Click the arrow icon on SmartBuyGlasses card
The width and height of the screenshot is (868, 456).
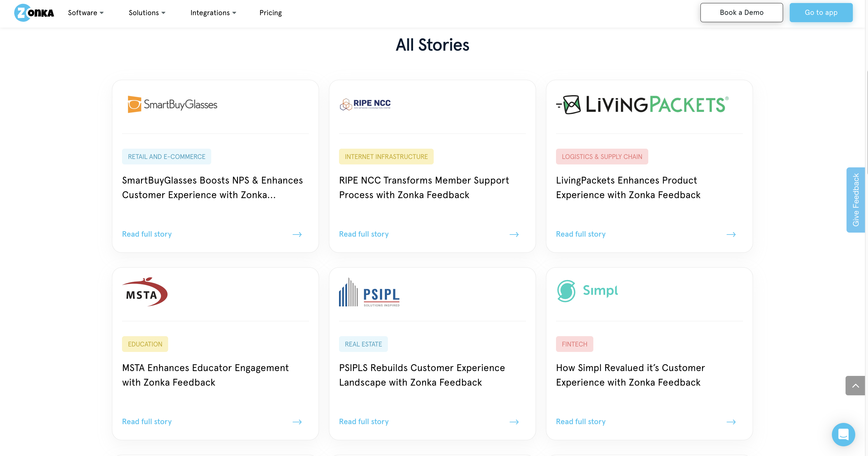click(x=297, y=235)
